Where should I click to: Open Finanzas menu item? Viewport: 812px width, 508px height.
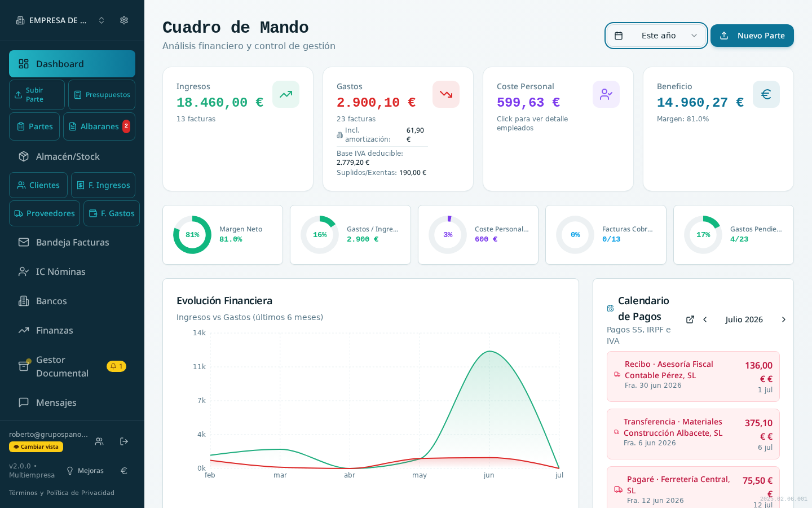click(72, 330)
